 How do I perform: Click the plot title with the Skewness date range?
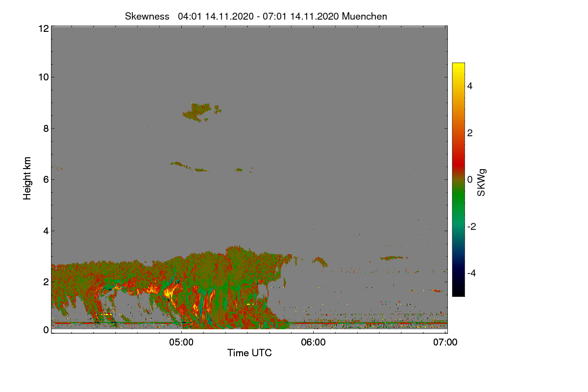(256, 16)
